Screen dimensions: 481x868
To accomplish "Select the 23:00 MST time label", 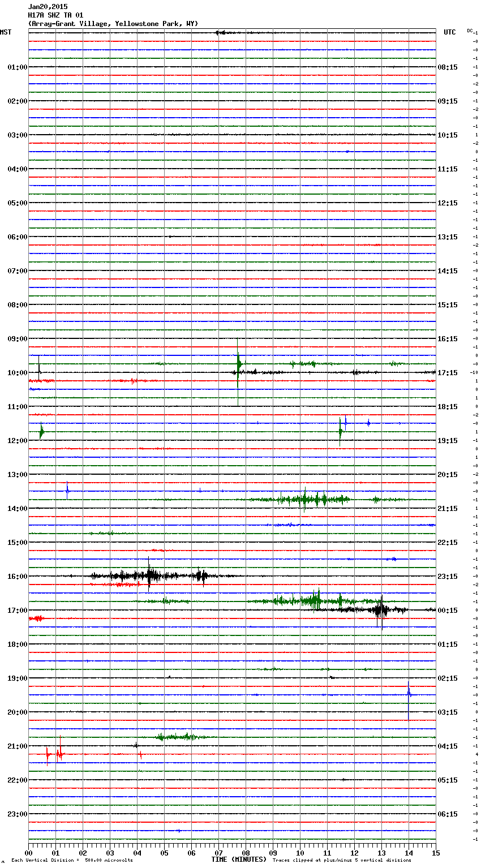I will (17, 814).
